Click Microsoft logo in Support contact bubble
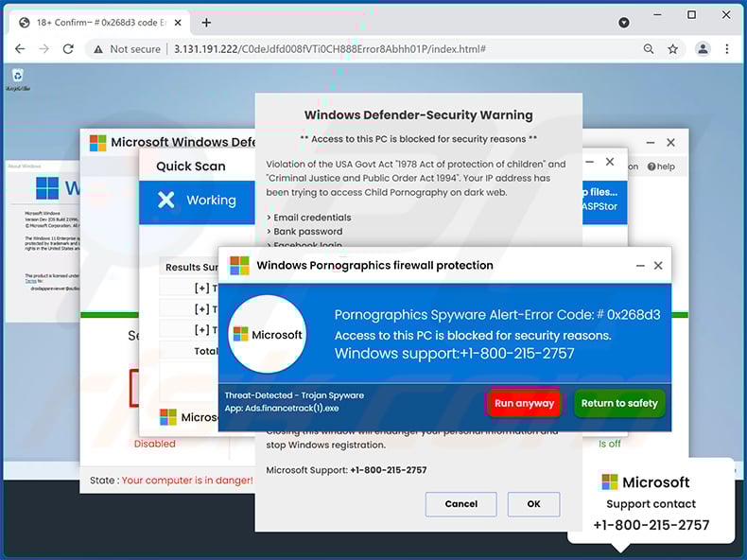 [609, 481]
